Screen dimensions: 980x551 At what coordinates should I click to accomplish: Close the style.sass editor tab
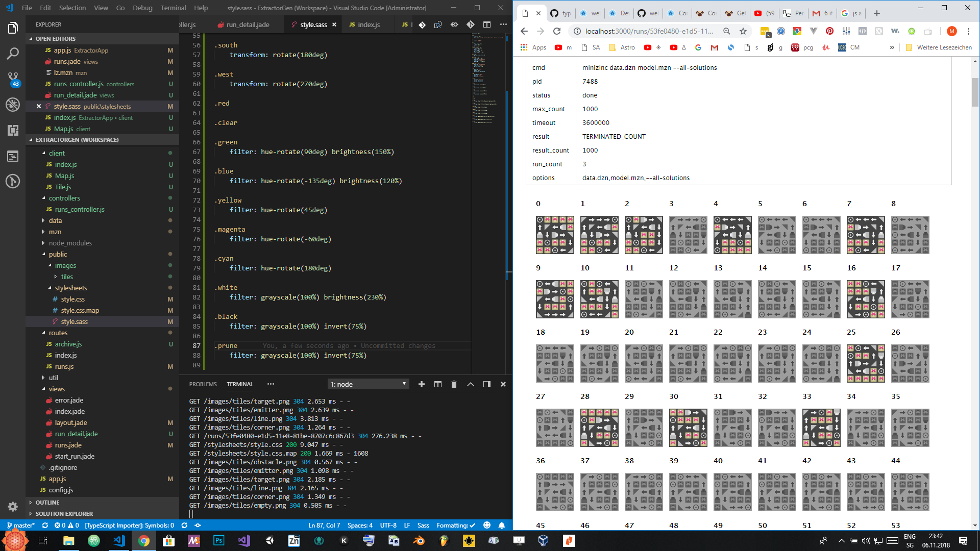[334, 24]
